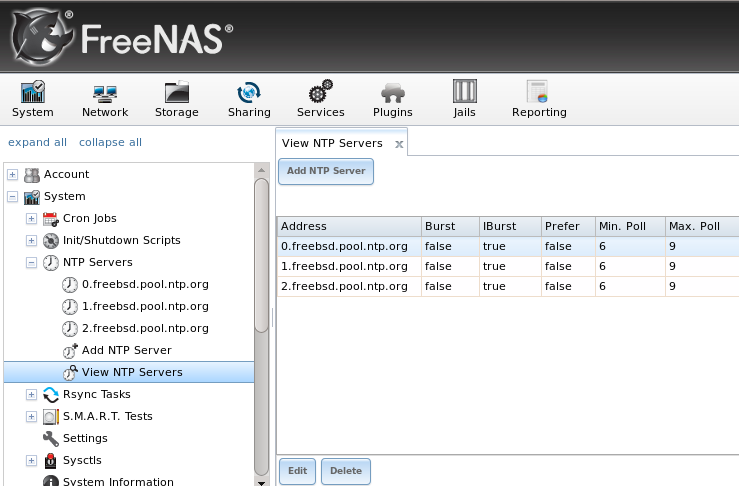The image size is (739, 486).
Task: Open the Plugins toolbar section
Action: (393, 99)
